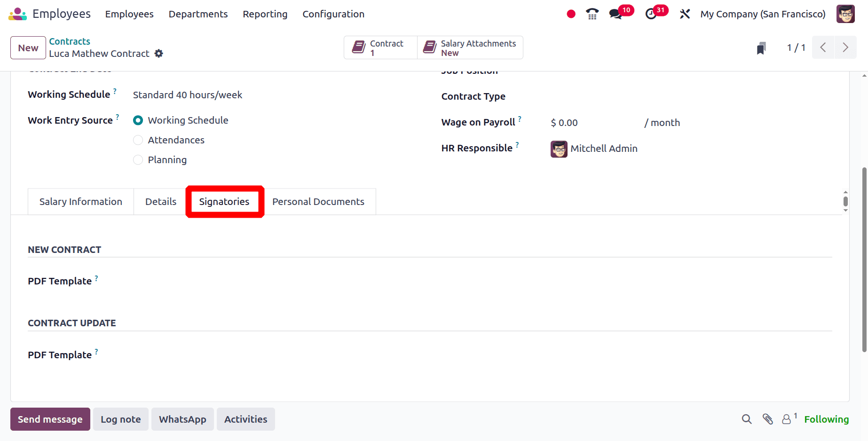
Task: Attach files with paperclip icon
Action: coord(767,419)
